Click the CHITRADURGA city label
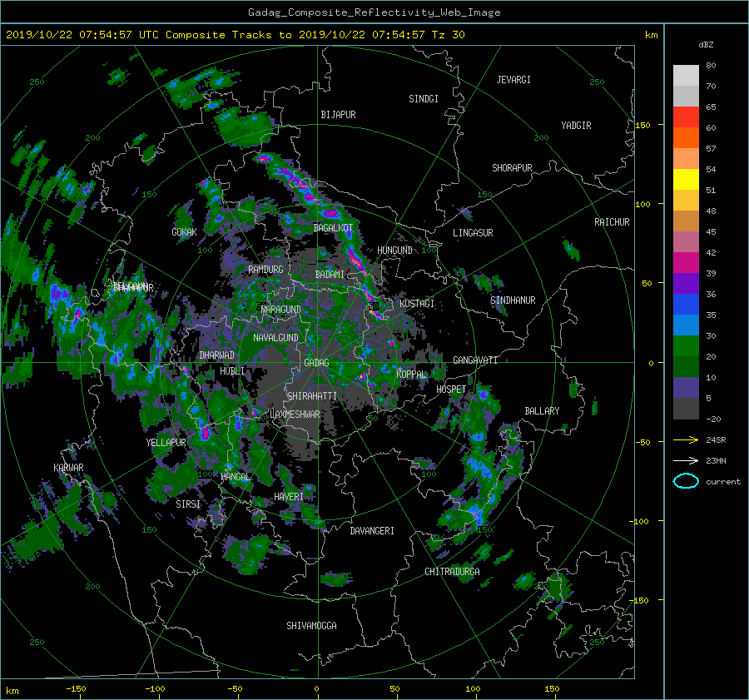Viewport: 749px width, 700px height. (x=453, y=572)
